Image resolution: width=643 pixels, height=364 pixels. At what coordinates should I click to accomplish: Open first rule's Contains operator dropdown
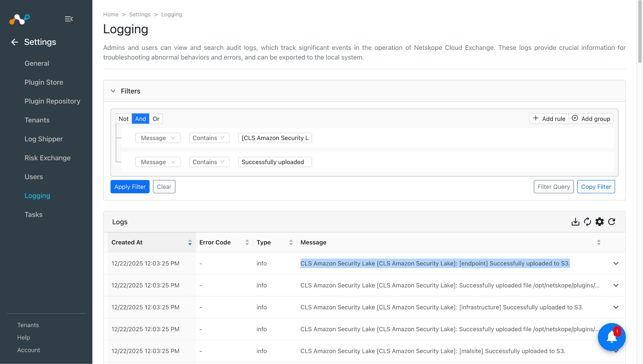coord(209,138)
